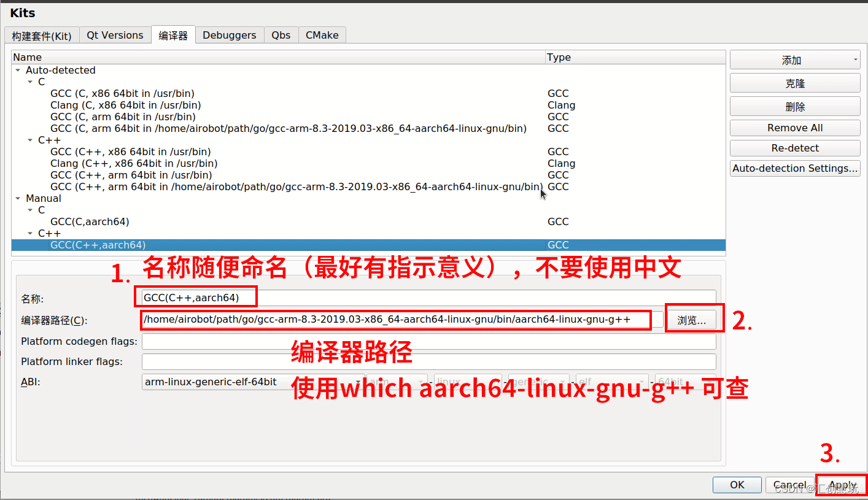Open the ABI arm-linux-generic-elf-64bit dropdown
The image size is (868, 500).
(x=252, y=382)
